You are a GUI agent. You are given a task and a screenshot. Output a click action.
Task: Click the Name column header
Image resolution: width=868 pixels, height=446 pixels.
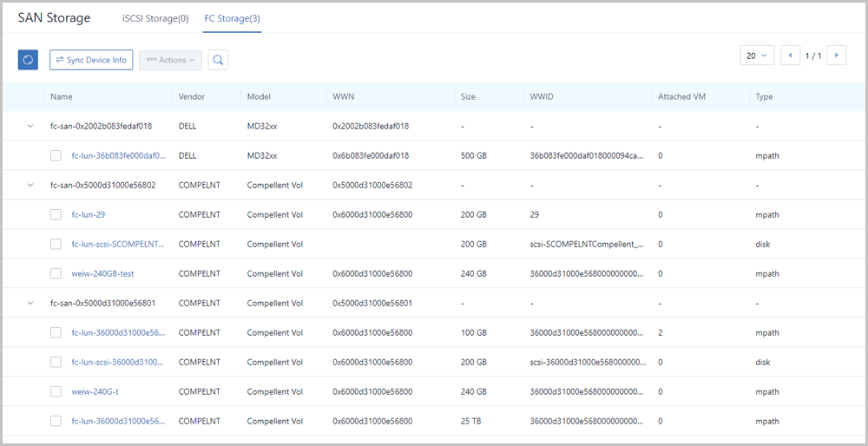tap(62, 97)
